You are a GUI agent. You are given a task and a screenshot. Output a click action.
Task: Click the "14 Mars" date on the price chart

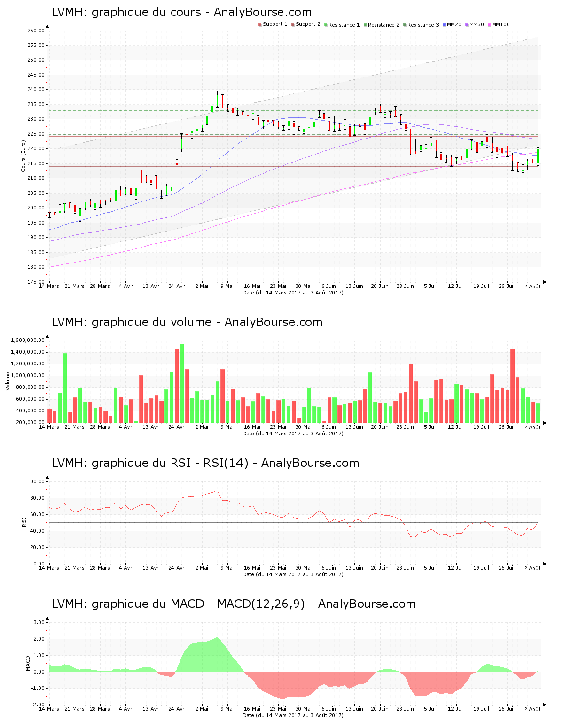[49, 286]
